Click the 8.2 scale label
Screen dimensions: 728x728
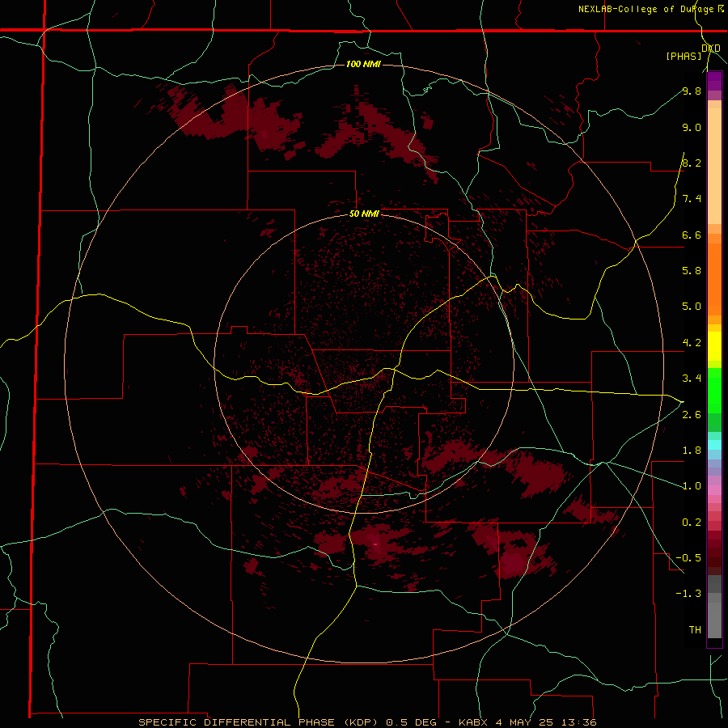pos(692,163)
